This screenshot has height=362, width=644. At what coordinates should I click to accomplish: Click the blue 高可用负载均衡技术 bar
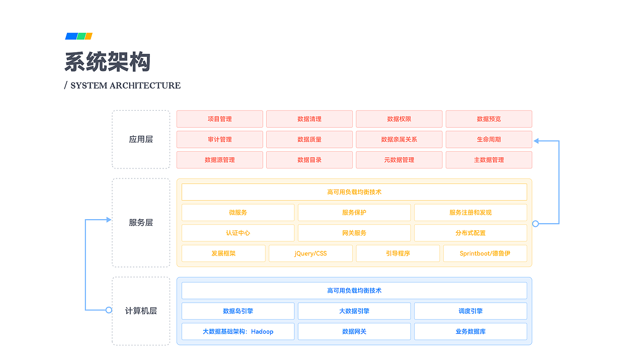[x=354, y=291]
